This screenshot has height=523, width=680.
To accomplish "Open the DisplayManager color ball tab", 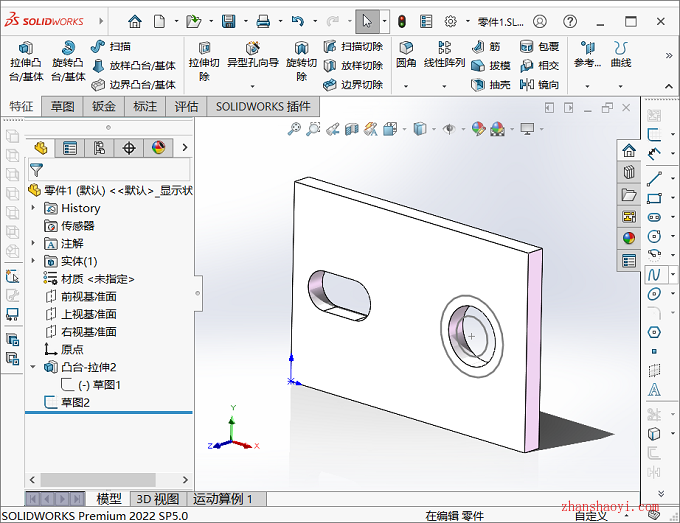I will pos(158,148).
